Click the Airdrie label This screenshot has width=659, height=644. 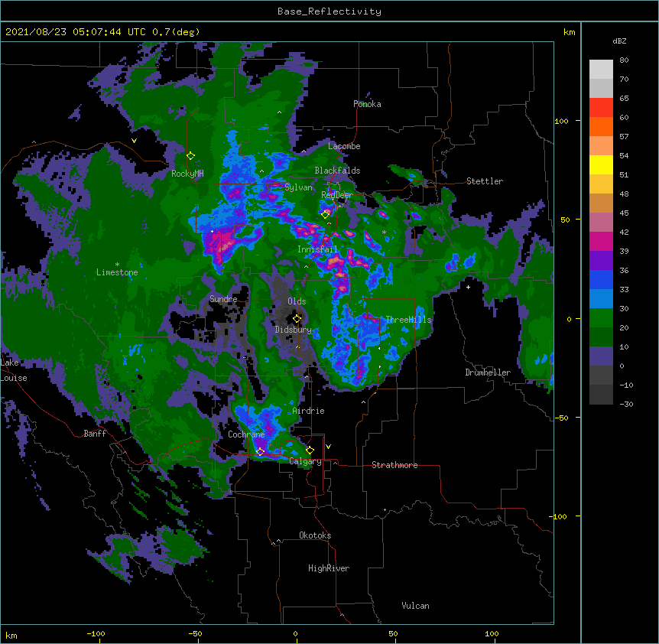click(308, 411)
